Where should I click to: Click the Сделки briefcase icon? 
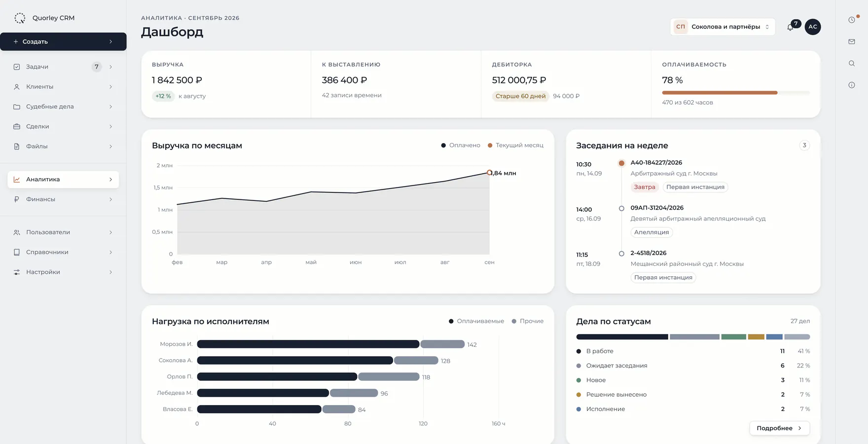click(x=17, y=126)
